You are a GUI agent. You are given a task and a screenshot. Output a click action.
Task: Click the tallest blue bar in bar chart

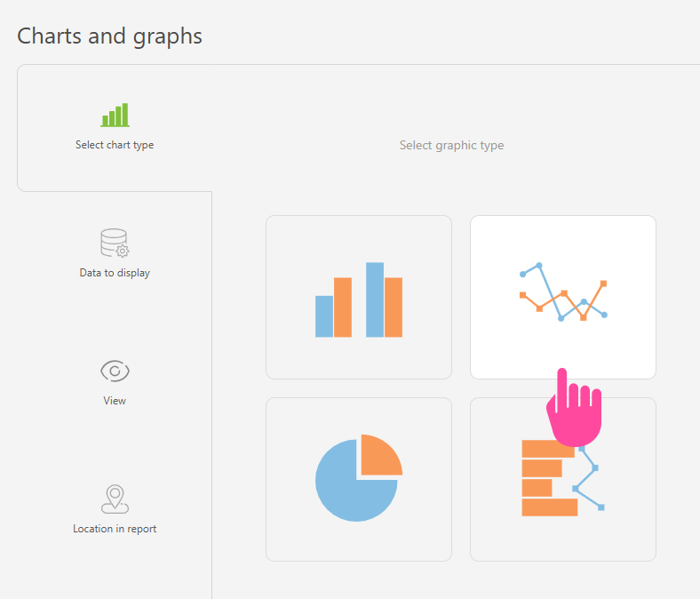375,299
